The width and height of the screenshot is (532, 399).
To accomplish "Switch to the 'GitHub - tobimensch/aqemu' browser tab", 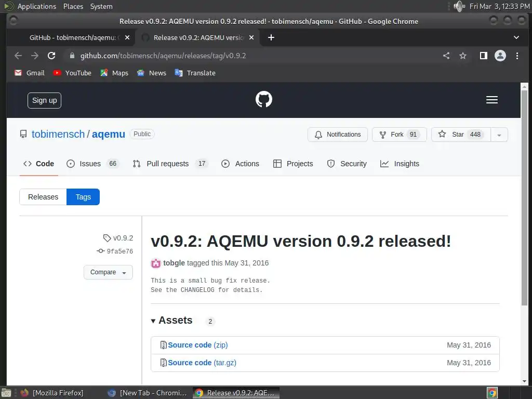I will coord(71,37).
